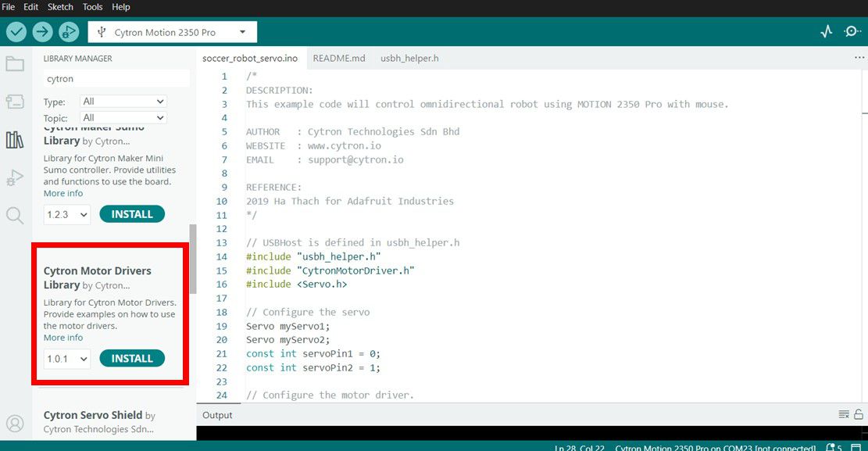The width and height of the screenshot is (868, 451).
Task: Open the Search magnifier icon in sidebar
Action: [15, 216]
